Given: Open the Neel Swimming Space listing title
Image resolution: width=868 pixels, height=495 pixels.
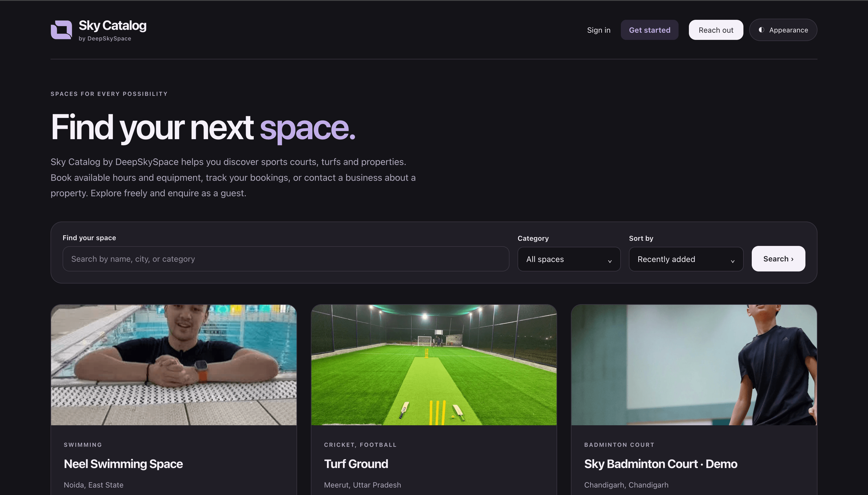Looking at the screenshot, I should (x=123, y=464).
